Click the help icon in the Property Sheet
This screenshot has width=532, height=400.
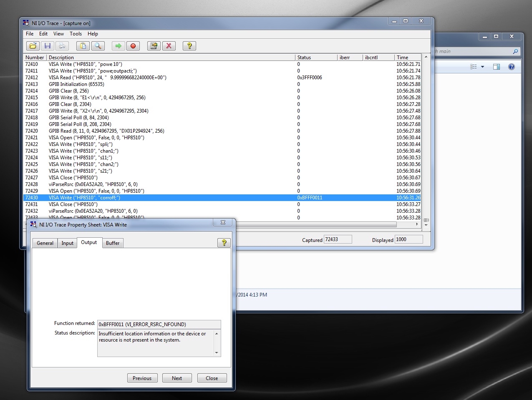(x=224, y=243)
